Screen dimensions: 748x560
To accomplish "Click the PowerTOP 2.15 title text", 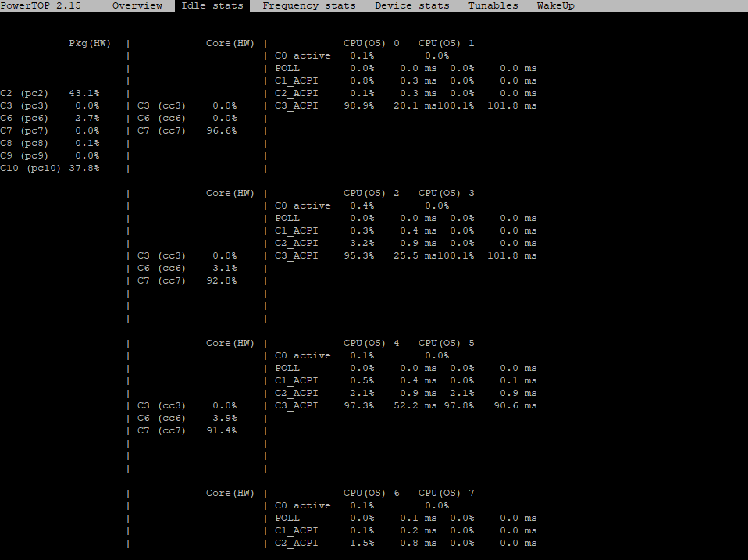I will [41, 5].
